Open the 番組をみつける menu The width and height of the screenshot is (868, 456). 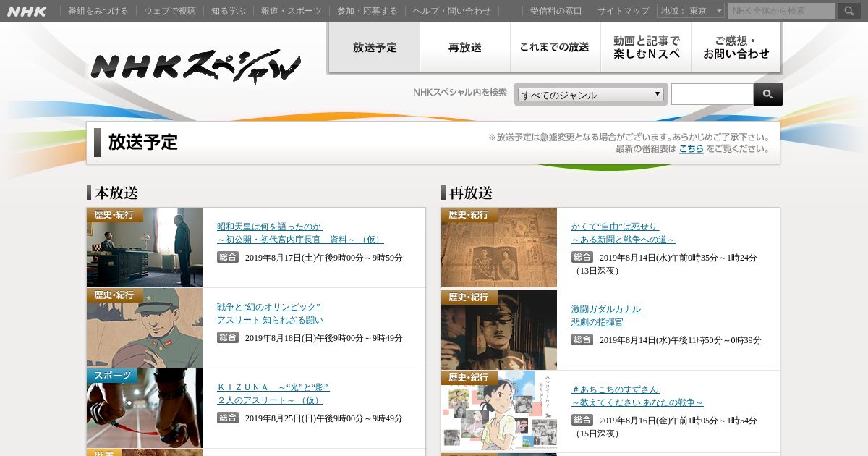98,11
